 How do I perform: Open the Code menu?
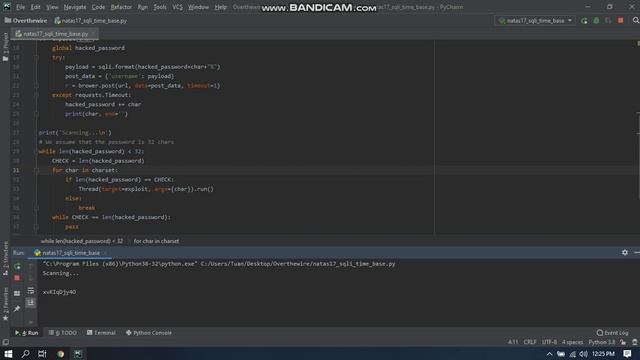pyautogui.click(x=98, y=7)
